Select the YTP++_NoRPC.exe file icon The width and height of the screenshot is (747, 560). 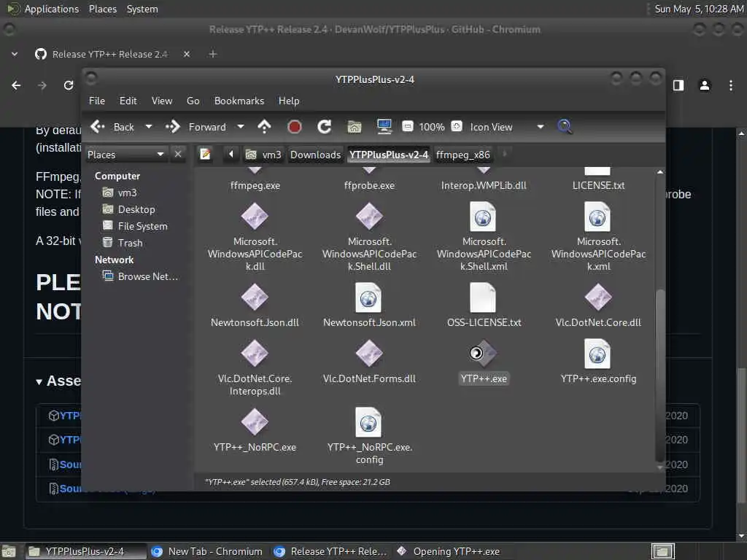[255, 422]
